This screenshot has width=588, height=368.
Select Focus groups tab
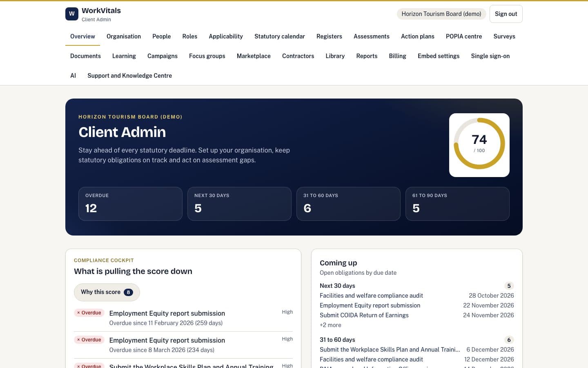coord(207,56)
